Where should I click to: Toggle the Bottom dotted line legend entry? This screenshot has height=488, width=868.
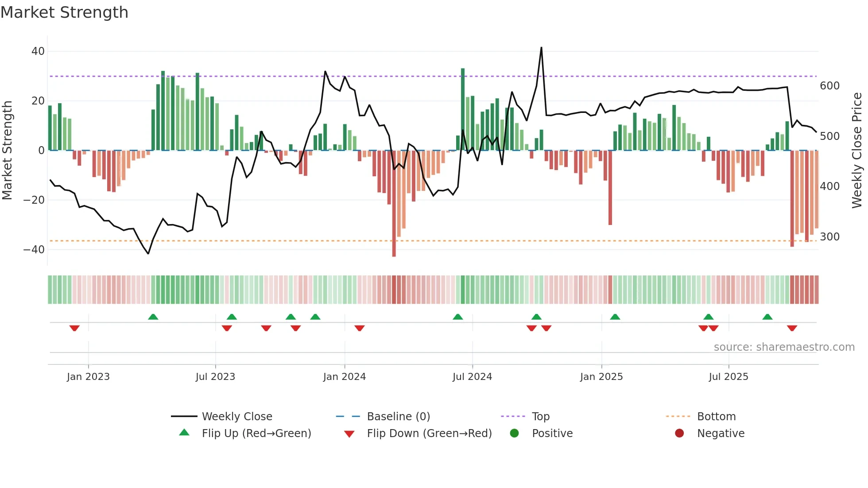click(716, 416)
